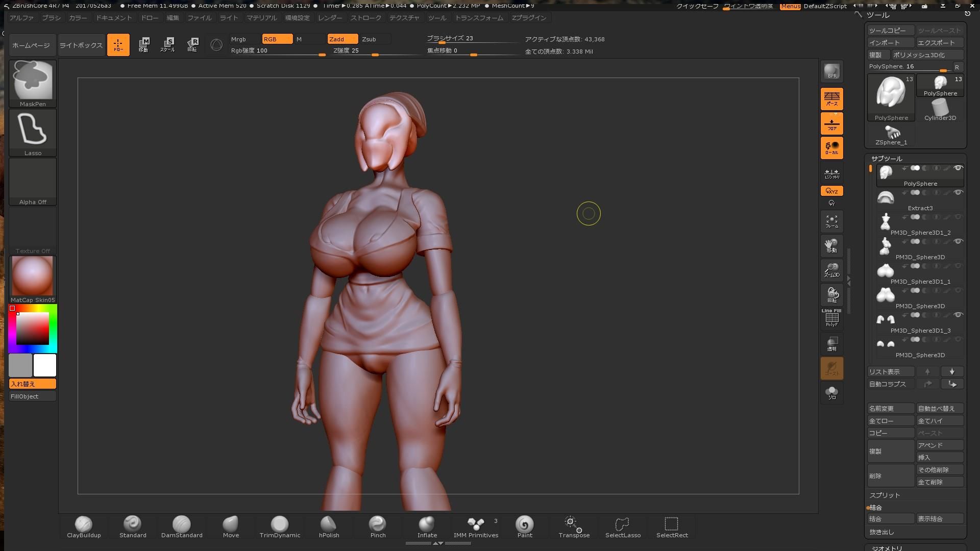The image size is (980, 551).
Task: Click the ライトボックス button
Action: coord(81,45)
